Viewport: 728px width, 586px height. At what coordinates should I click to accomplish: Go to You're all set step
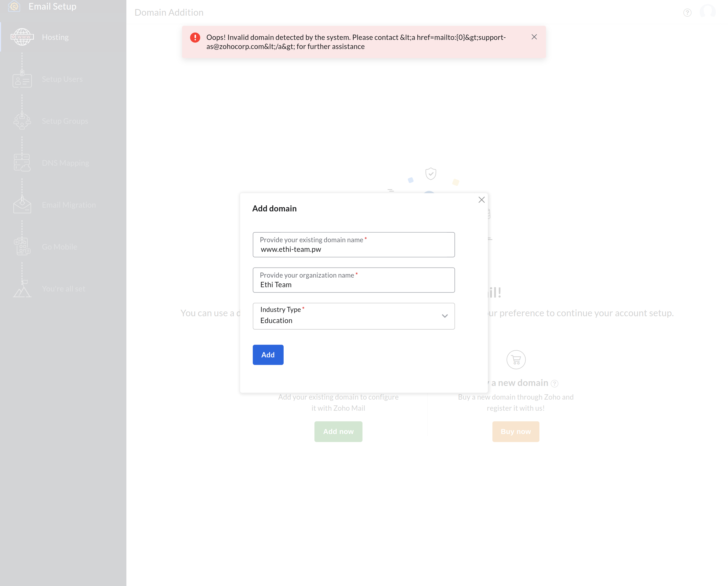(63, 289)
